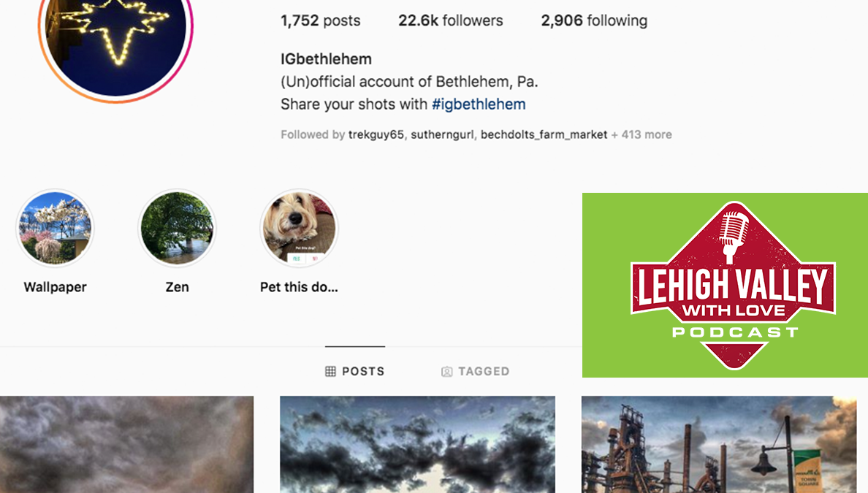Click the microphone emblem in the podcast logo

[734, 237]
